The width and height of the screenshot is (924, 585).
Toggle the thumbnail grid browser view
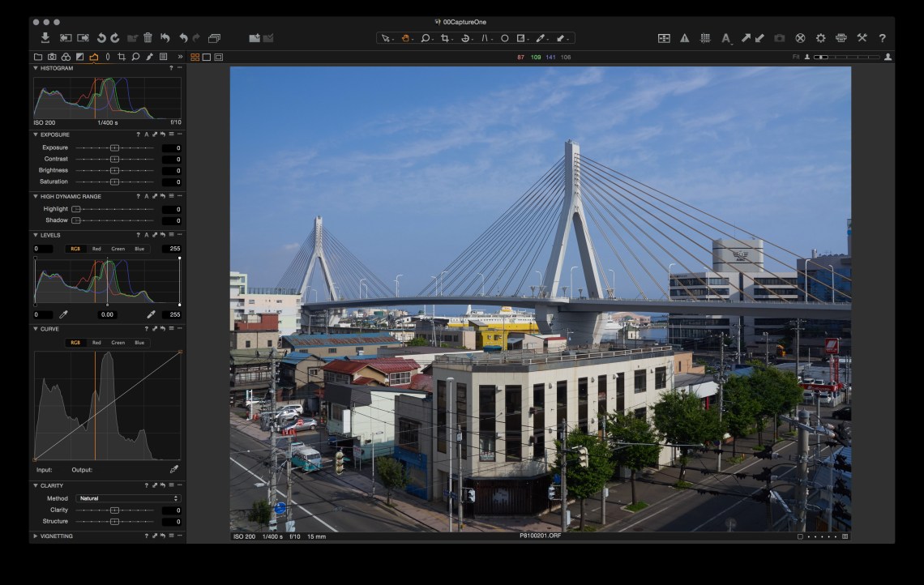pos(195,58)
